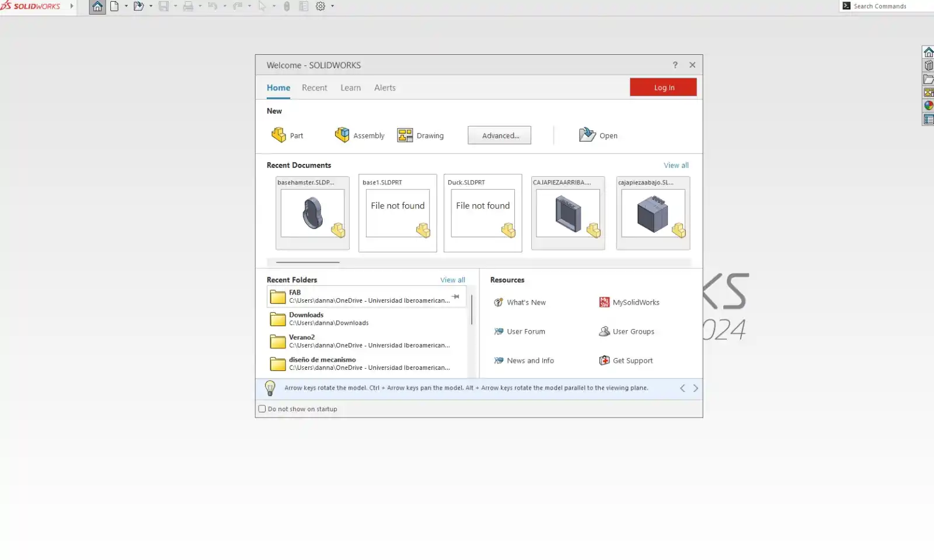Show the previous tip with the left arrow
The width and height of the screenshot is (934, 560).
682,388
